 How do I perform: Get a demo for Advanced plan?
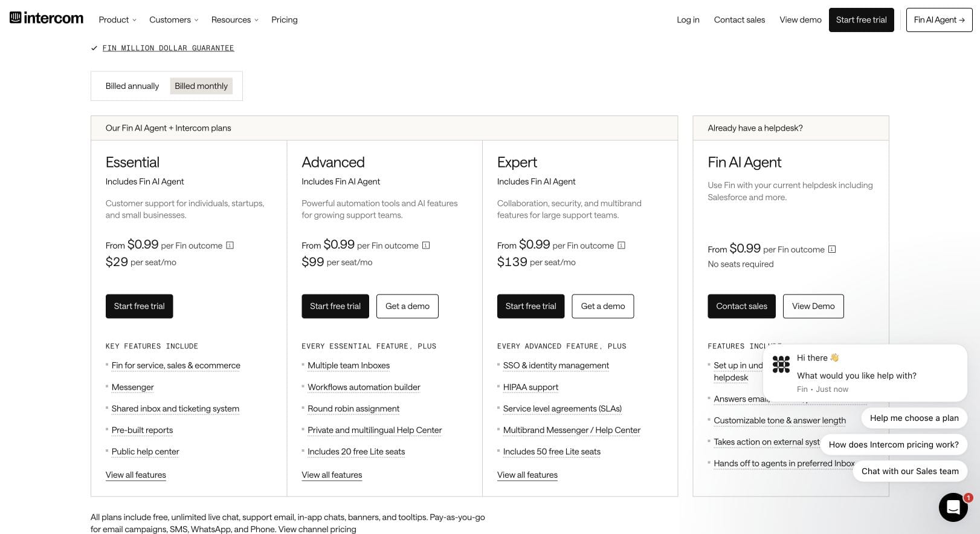(407, 306)
